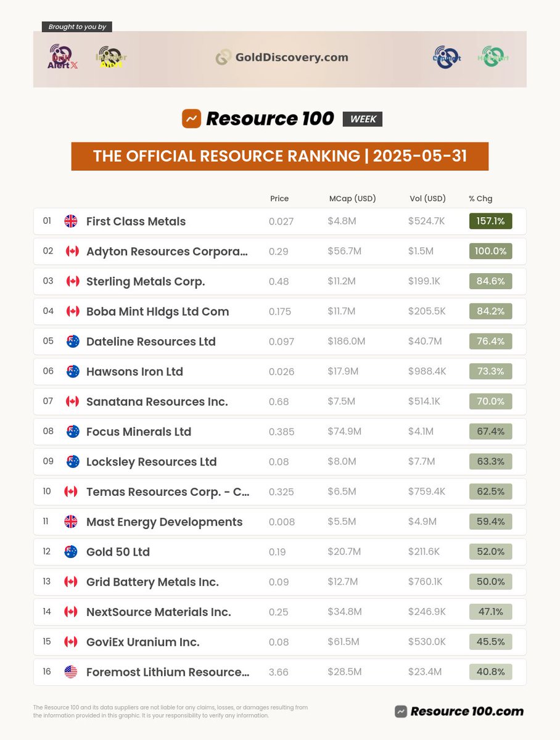
Task: Click the Australian flag beside Dateline Resources Ltd
Action: (x=71, y=341)
